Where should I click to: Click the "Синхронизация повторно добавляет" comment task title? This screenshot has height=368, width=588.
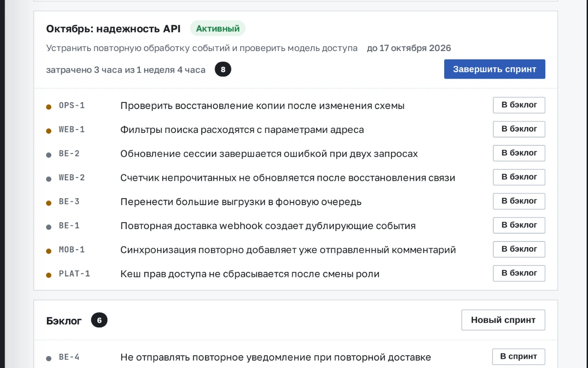tap(288, 249)
